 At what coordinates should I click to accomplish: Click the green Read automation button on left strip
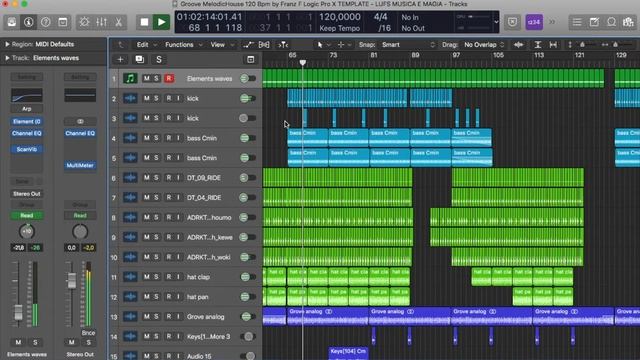(27, 216)
